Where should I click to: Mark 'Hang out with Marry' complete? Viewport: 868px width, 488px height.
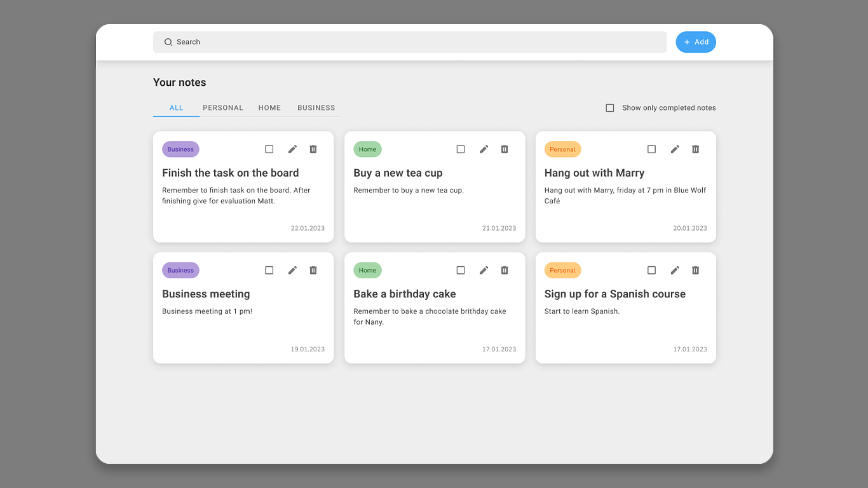[x=651, y=149]
